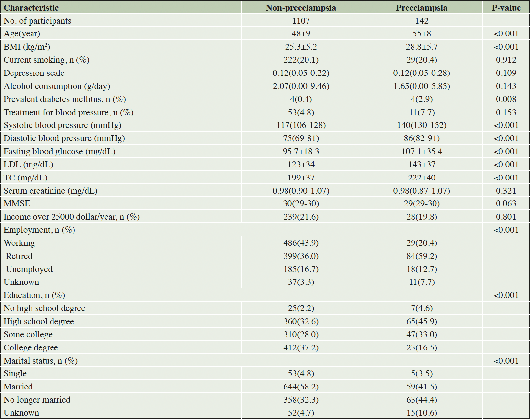This screenshot has width=531, height=420.
Task: Select the Preeclampsia column header
Action: (422, 8)
